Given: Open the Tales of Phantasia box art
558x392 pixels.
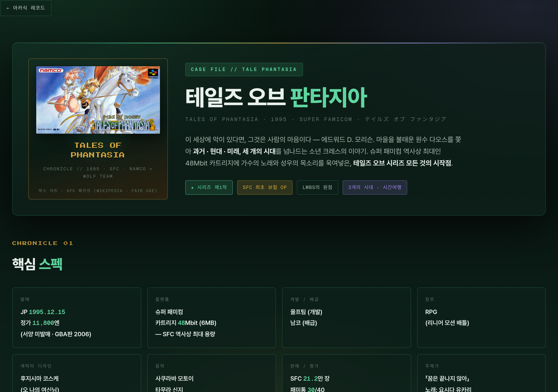Looking at the screenshot, I should [98, 100].
